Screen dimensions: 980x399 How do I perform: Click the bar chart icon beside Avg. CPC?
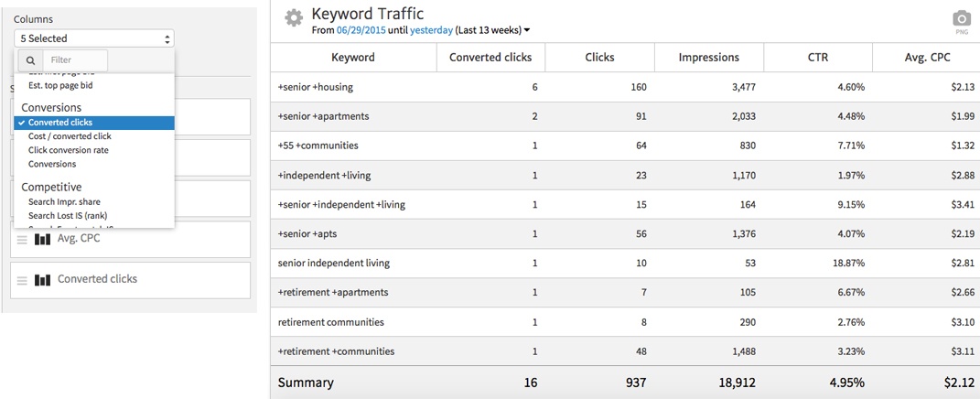[x=42, y=240]
